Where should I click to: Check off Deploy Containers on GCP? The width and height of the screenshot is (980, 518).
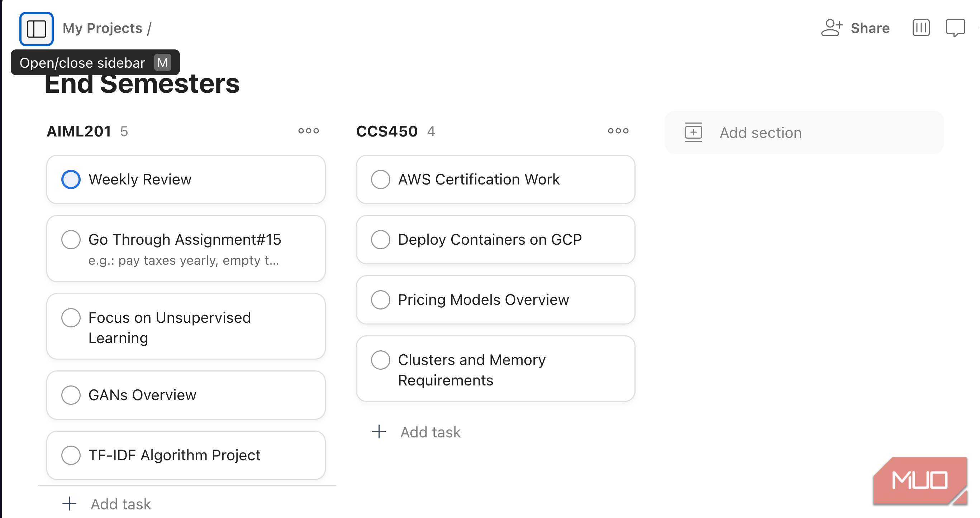click(380, 240)
